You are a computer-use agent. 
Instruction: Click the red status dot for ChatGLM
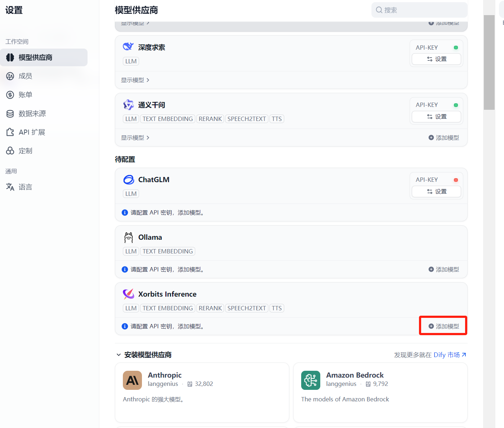(456, 180)
